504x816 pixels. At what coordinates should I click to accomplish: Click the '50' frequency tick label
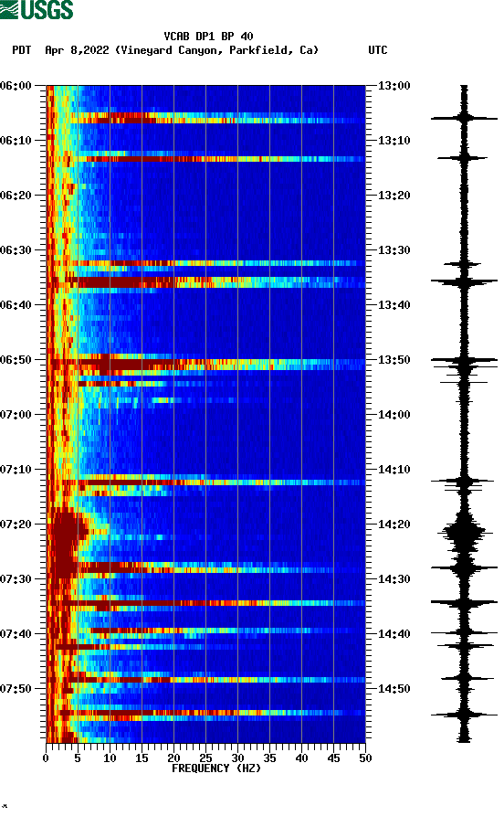365,758
